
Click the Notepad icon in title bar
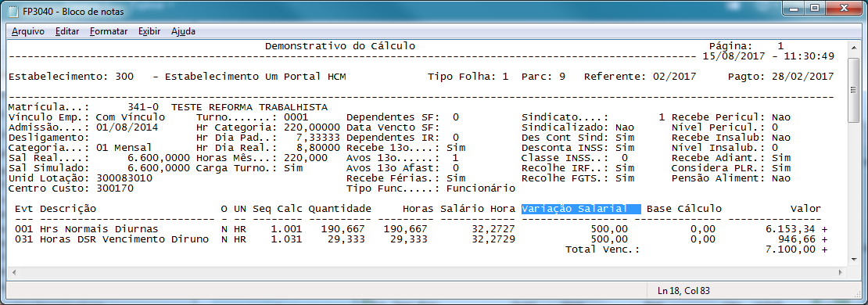click(13, 11)
